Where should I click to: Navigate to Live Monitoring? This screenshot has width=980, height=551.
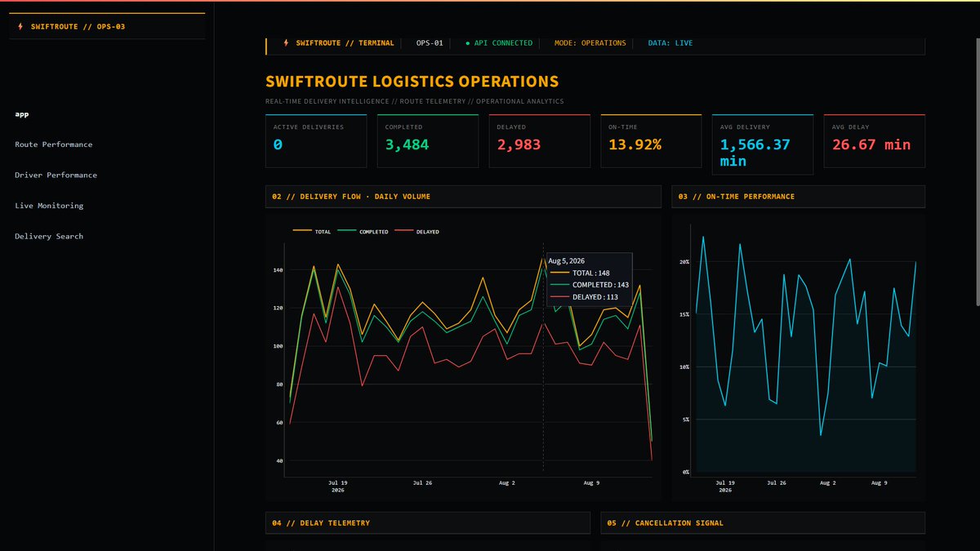[49, 206]
